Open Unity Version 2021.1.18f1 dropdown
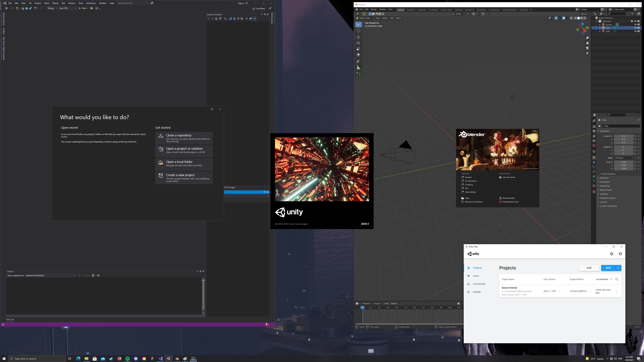This screenshot has width=644, height=362. [552, 291]
